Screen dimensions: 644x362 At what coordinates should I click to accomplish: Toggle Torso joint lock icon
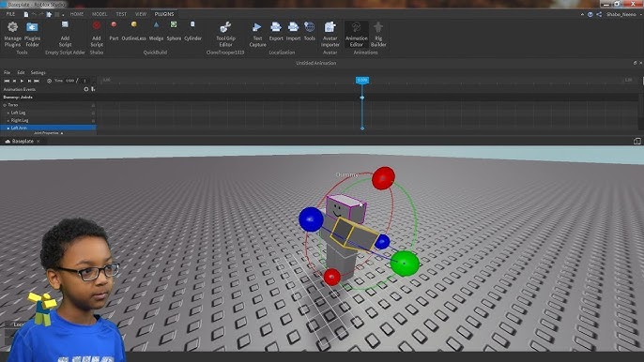click(x=93, y=105)
